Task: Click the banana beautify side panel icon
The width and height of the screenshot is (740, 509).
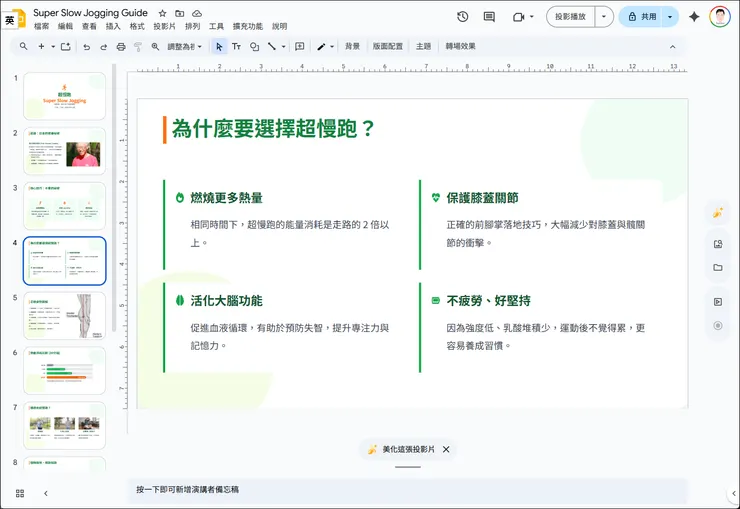Action: click(x=718, y=213)
